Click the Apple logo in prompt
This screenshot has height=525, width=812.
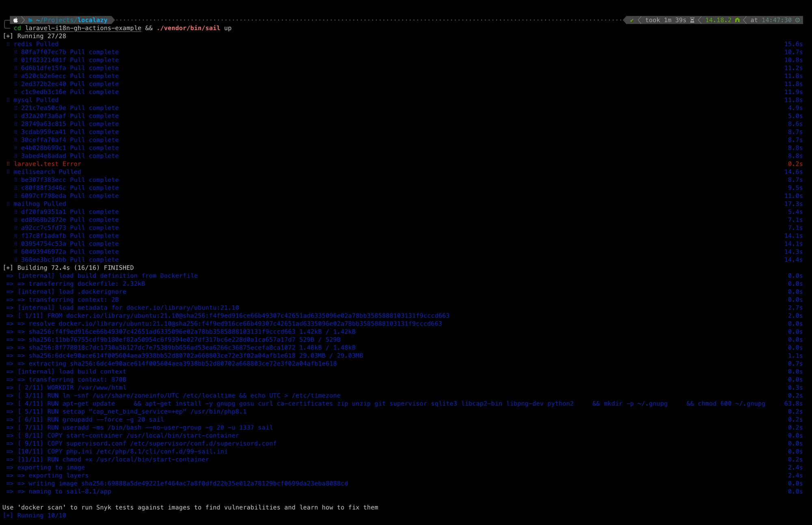point(15,20)
